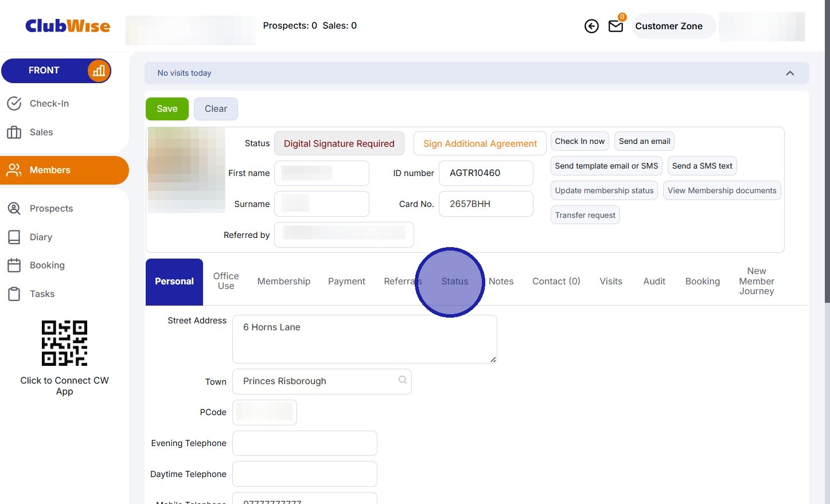Switch to the Notes tab
This screenshot has width=830, height=504.
point(501,282)
